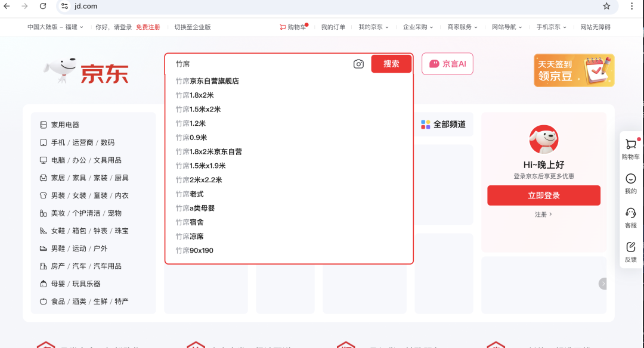Viewport: 644px width, 348px height.
Task: Open the 玩具乐器 category link
Action: (x=86, y=284)
